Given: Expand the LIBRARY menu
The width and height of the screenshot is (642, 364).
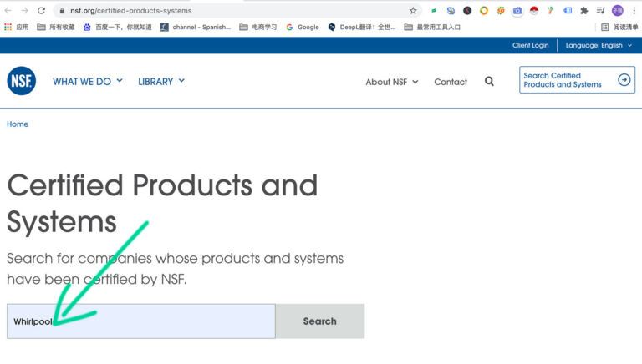Looking at the screenshot, I should (x=161, y=81).
